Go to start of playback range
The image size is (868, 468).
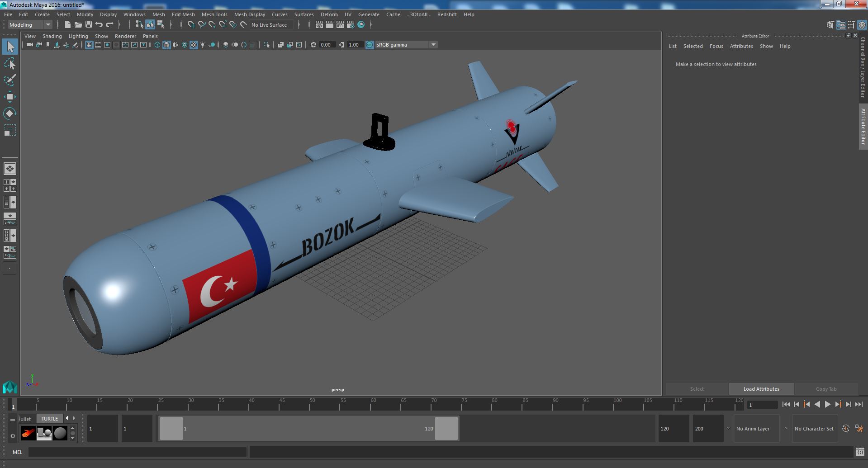coord(786,405)
